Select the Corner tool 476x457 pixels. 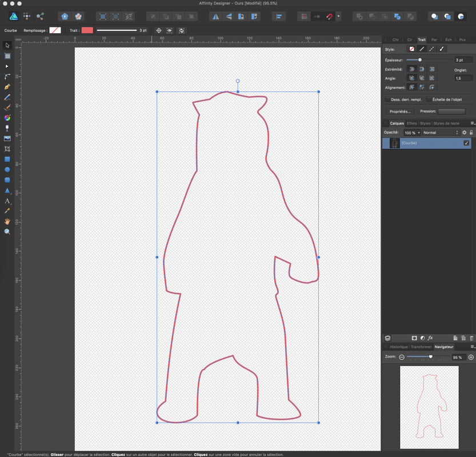(x=7, y=77)
